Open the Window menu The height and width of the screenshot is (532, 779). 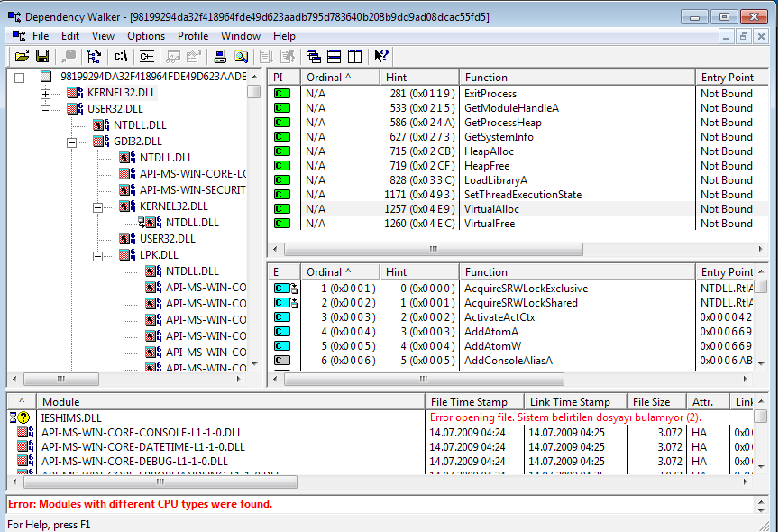pyautogui.click(x=241, y=36)
